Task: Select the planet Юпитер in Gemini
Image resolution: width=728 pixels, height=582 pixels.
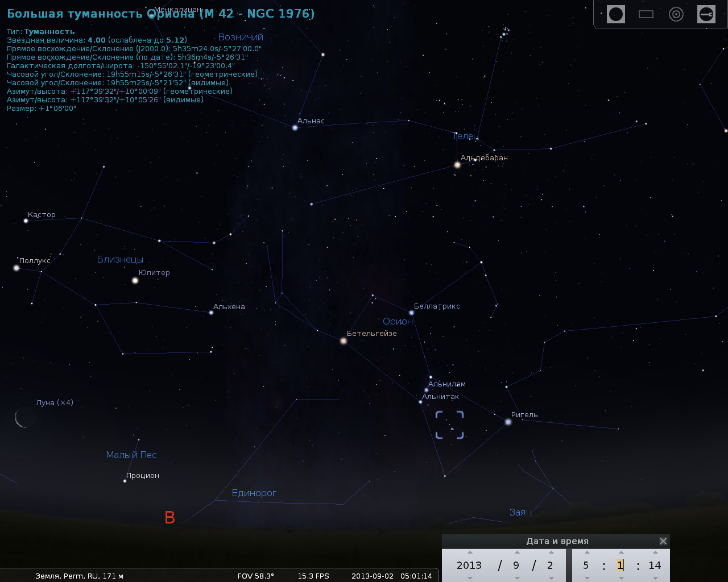Action: coord(135,280)
